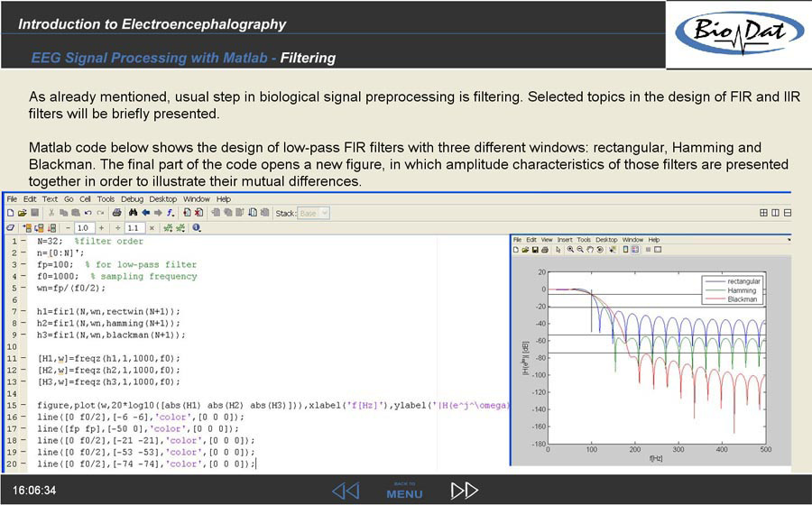Viewport: 812px width, 505px height.
Task: Click the binoculars Find icon
Action: click(134, 213)
